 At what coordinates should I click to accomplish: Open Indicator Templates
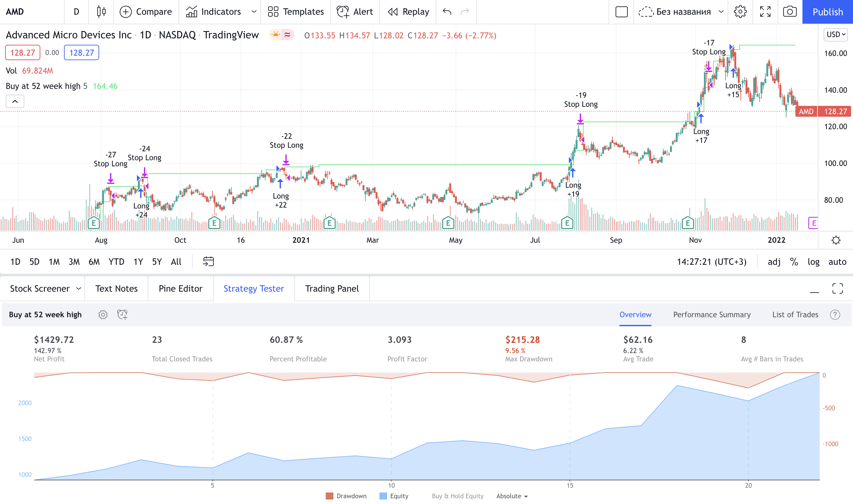tap(296, 12)
